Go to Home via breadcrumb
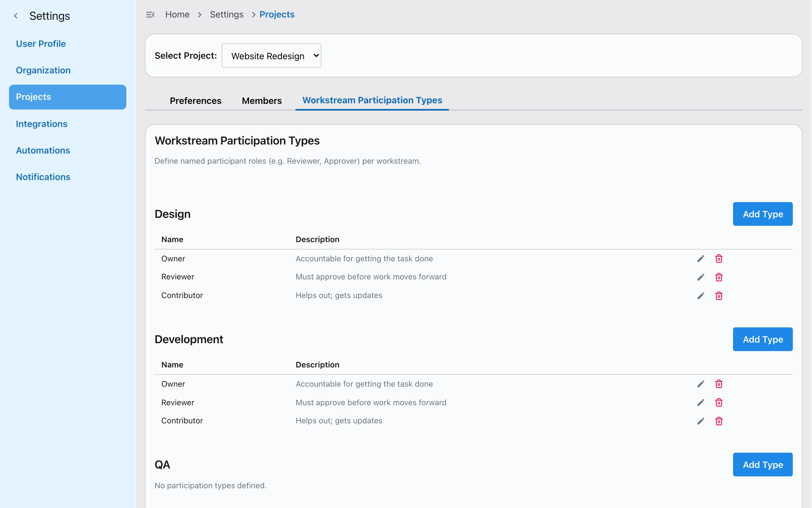Screen dimensions: 812x508 point(178,14)
